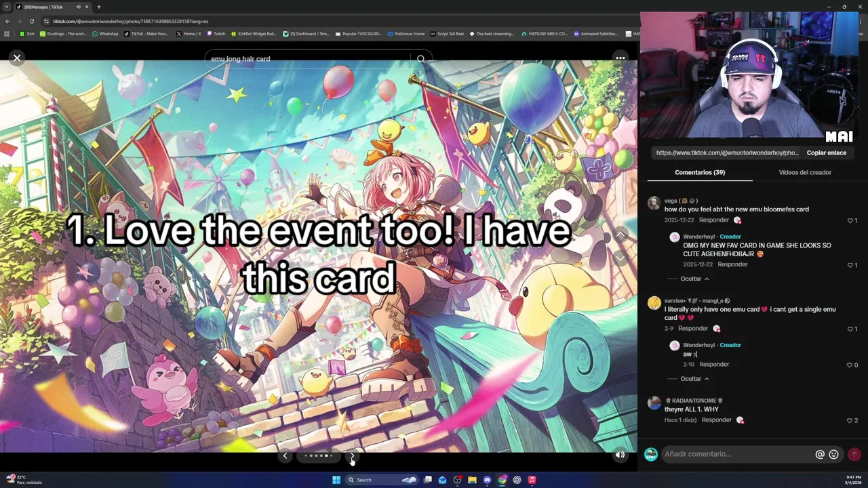Screen dimensions: 868x488
Task: Open the Twitch bookmark
Action: pos(216,33)
